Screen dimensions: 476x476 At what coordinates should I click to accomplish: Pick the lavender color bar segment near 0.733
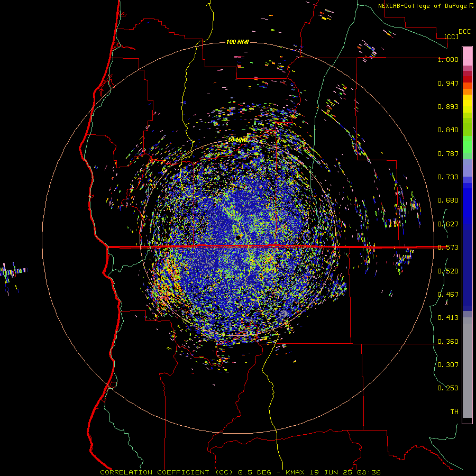467,168
